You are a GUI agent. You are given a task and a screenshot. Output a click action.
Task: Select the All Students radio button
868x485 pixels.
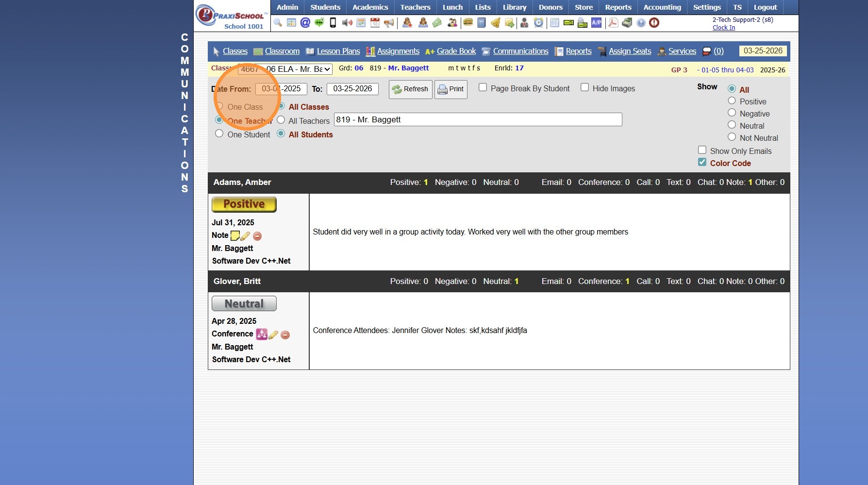point(281,134)
